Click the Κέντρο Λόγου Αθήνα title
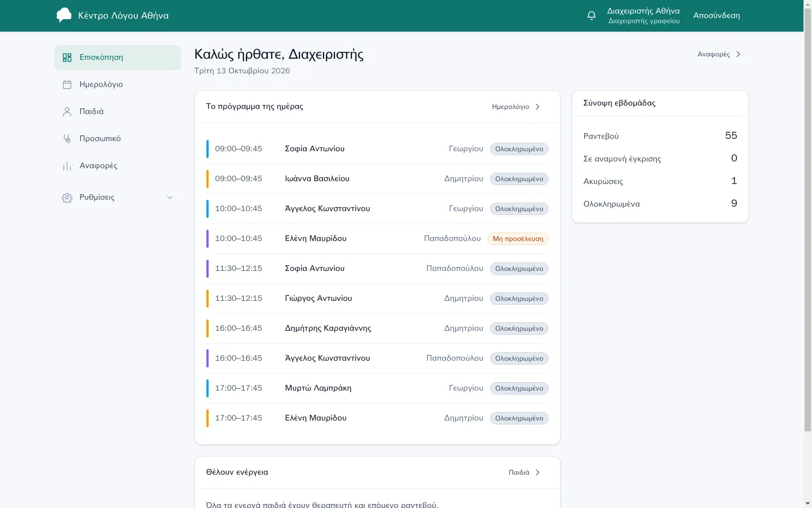 click(123, 16)
